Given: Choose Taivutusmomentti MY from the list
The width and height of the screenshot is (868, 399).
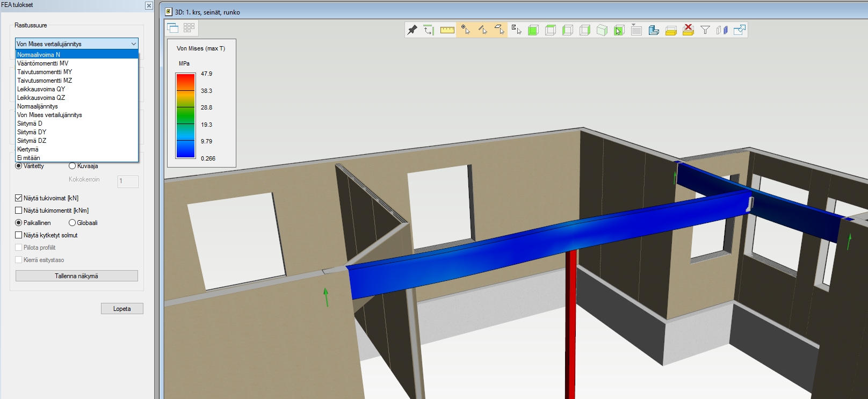Looking at the screenshot, I should 45,72.
